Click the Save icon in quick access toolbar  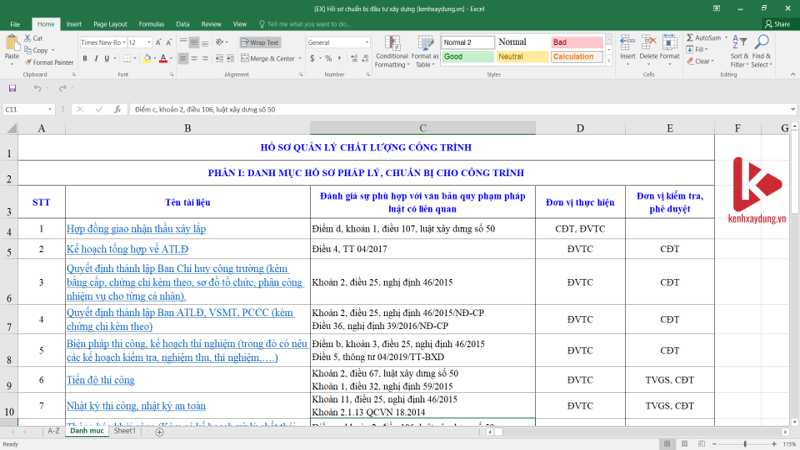(x=11, y=88)
